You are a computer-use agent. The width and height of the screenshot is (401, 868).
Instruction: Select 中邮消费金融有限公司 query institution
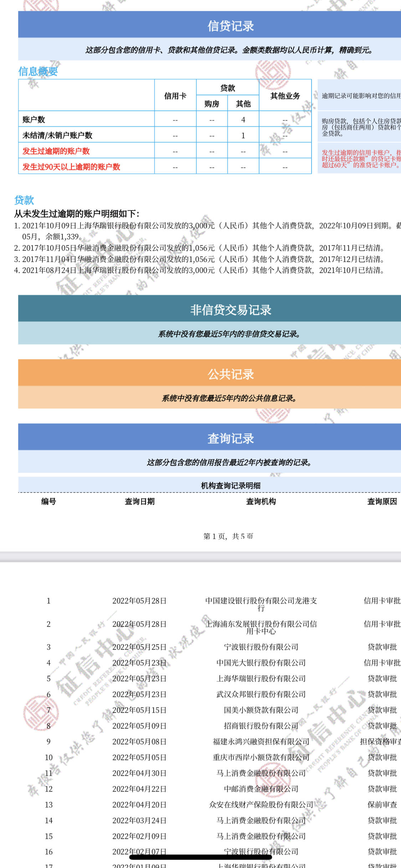coord(261,789)
